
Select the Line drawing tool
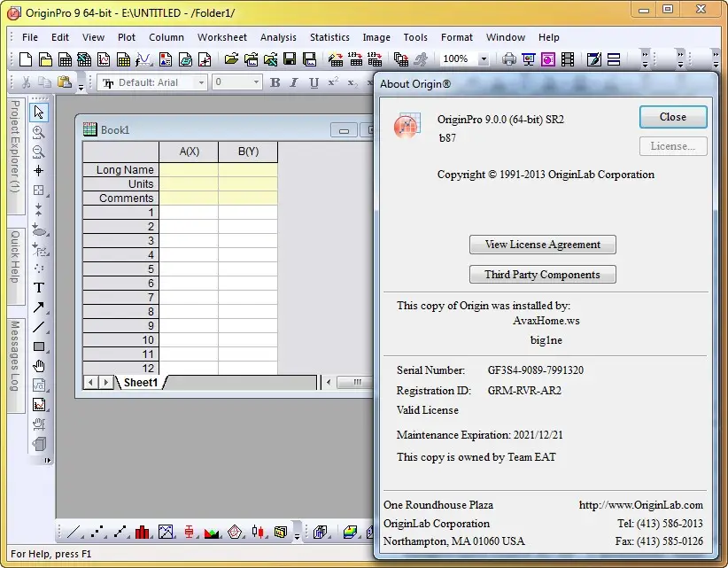39,327
